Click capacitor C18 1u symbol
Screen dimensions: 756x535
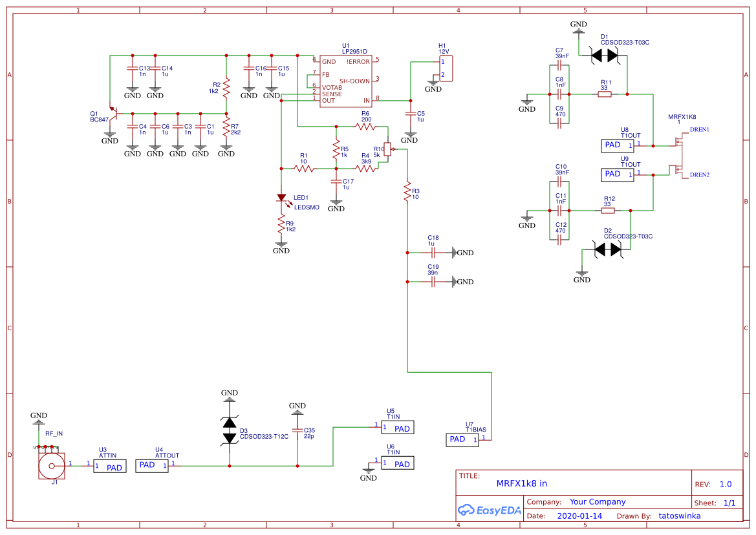click(433, 253)
